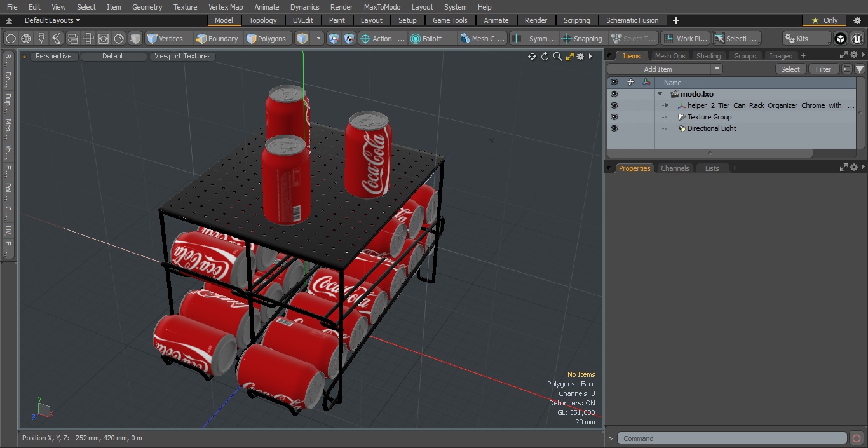The image size is (868, 448).
Task: Click the Unity bridge cube icon
Action: point(841,39)
